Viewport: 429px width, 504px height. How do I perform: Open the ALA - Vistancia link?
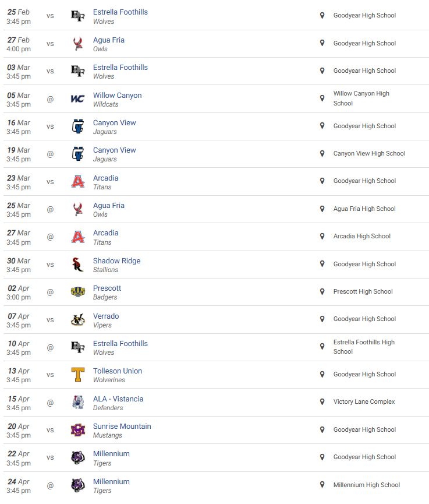118,399
